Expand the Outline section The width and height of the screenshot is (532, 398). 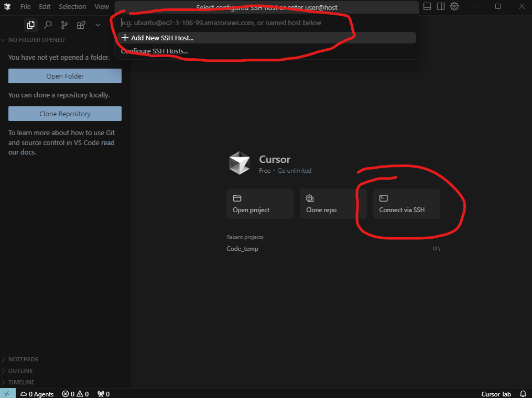click(x=20, y=371)
